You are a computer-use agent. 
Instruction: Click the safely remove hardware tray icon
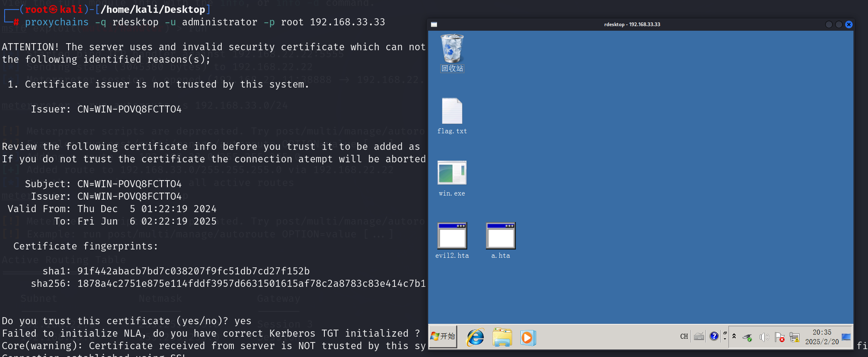748,337
